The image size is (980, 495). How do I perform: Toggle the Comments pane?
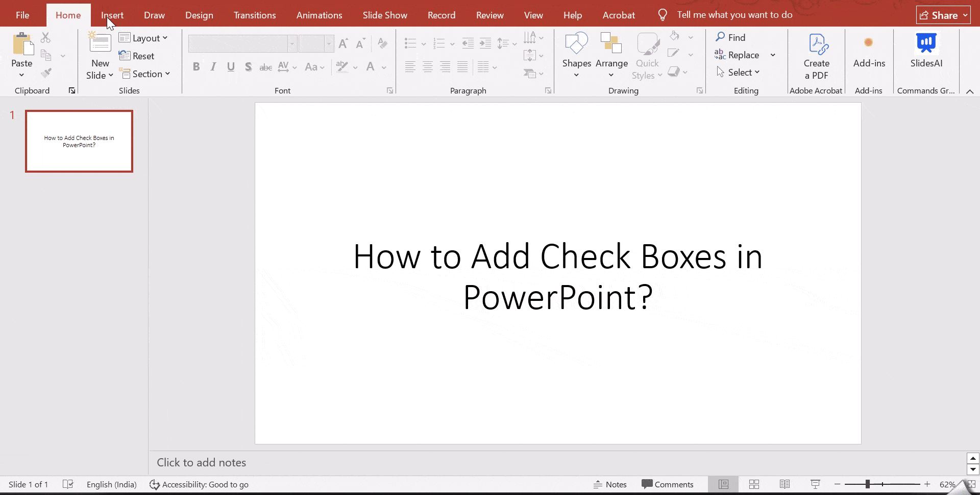[x=667, y=484]
